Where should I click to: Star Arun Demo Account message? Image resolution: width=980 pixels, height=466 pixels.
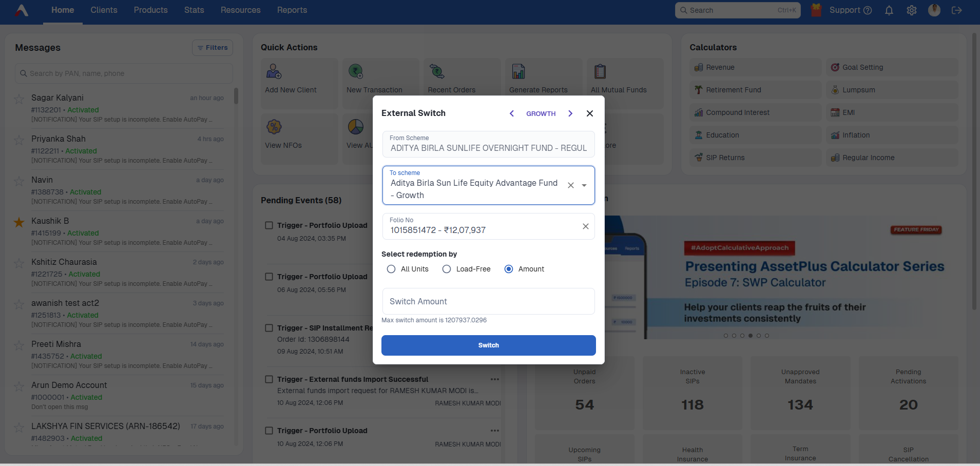click(19, 386)
